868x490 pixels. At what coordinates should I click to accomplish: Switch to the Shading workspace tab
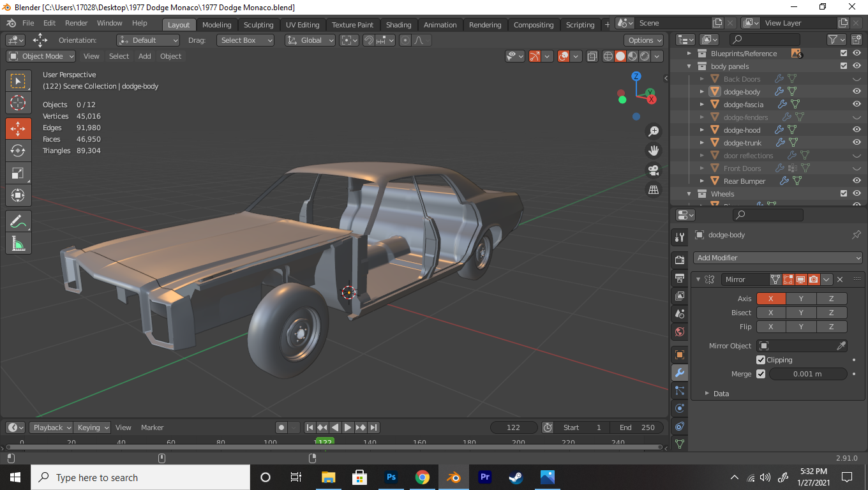pos(399,25)
